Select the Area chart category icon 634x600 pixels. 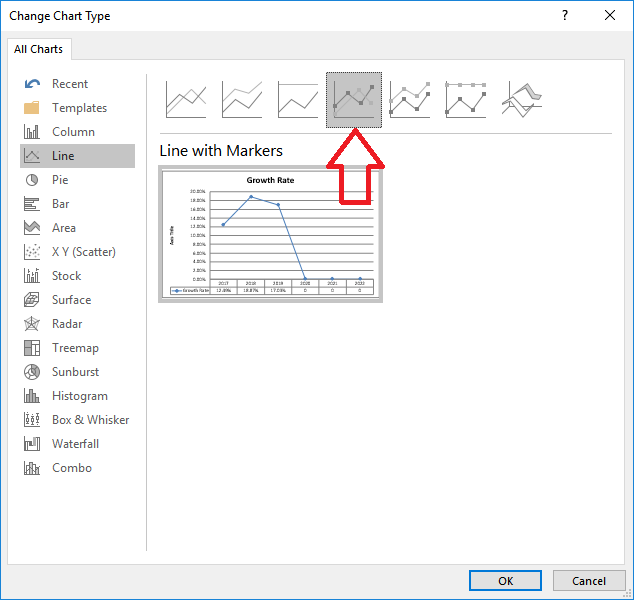pyautogui.click(x=32, y=228)
